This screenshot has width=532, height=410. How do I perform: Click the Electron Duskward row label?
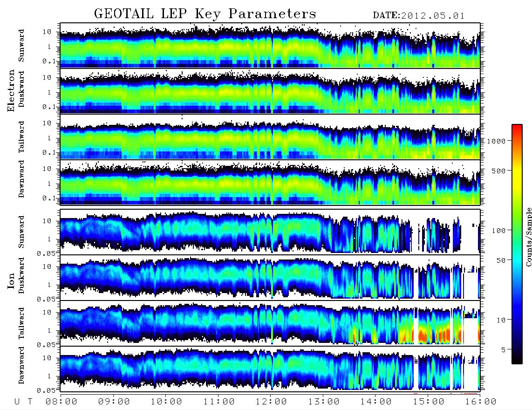(21, 89)
